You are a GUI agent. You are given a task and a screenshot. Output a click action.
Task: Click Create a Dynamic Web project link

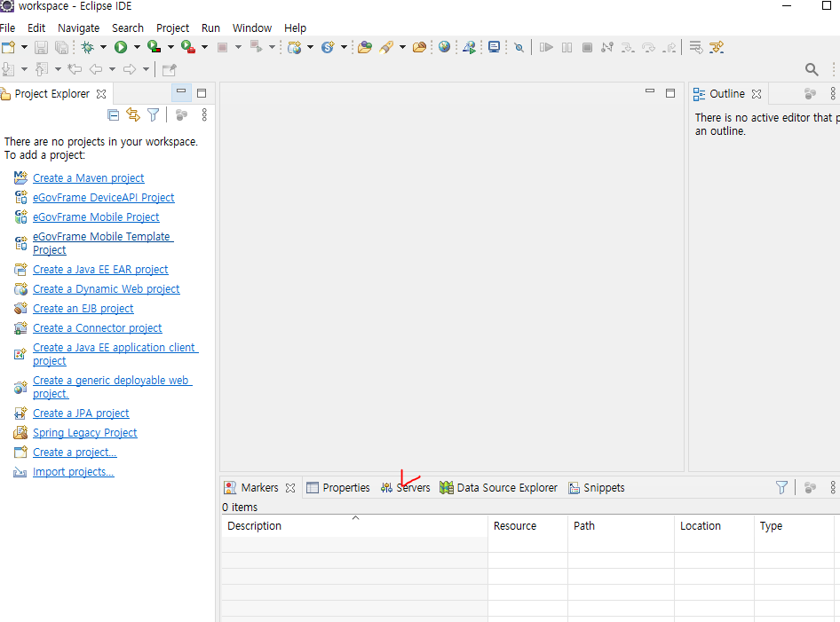click(x=106, y=289)
